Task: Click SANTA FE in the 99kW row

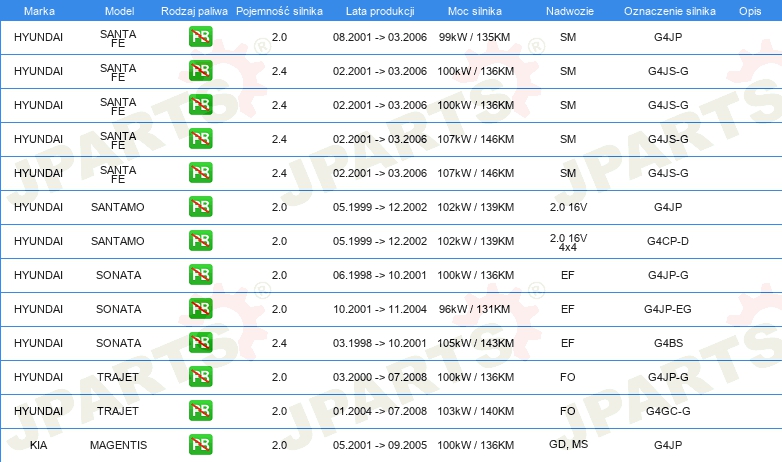Action: (118, 38)
